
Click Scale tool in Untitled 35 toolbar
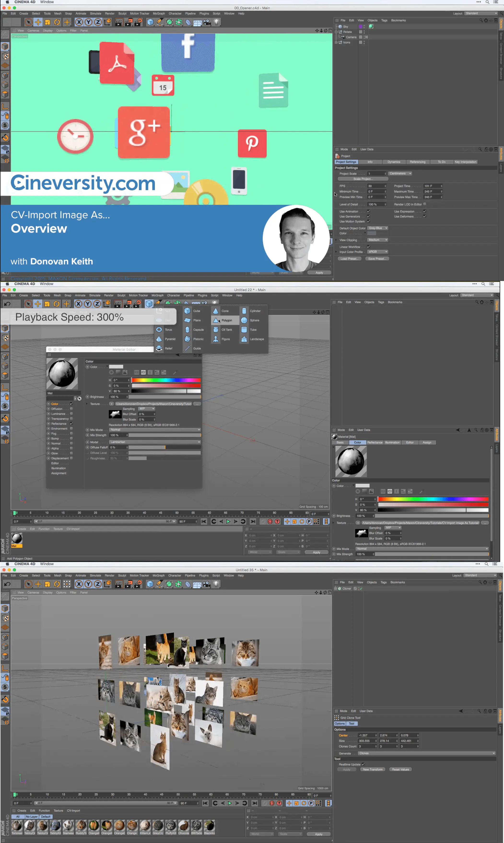47,584
